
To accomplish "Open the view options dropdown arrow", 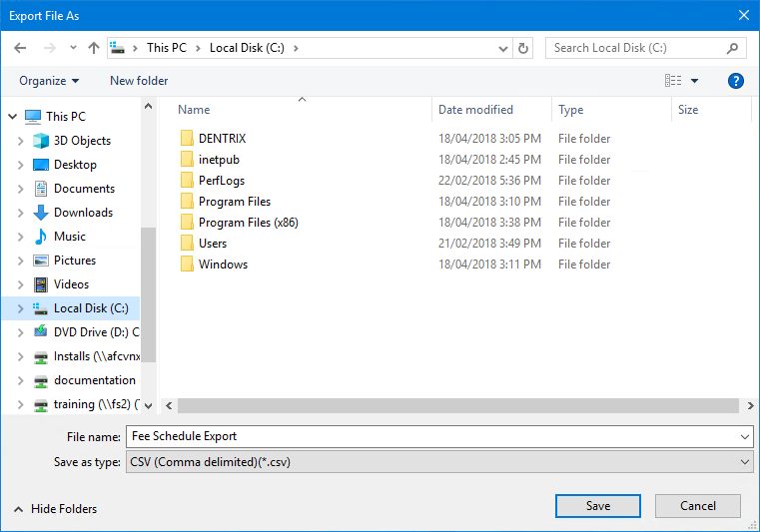I will [x=695, y=81].
